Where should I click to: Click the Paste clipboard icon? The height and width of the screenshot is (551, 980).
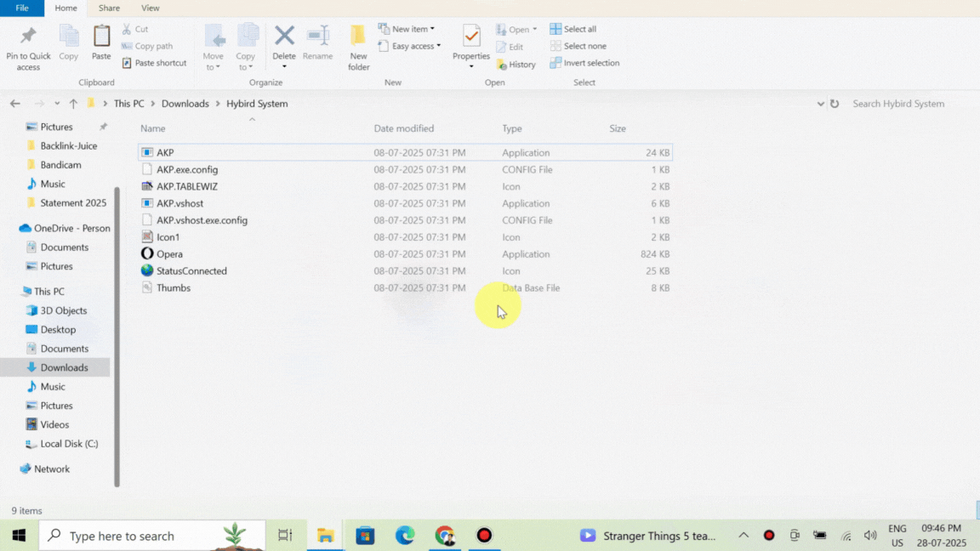(x=101, y=37)
